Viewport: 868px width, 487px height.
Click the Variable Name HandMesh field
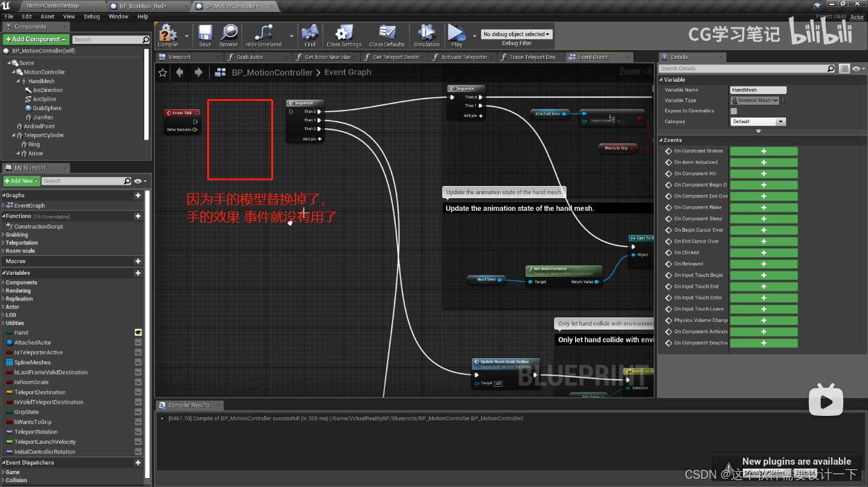(x=758, y=90)
